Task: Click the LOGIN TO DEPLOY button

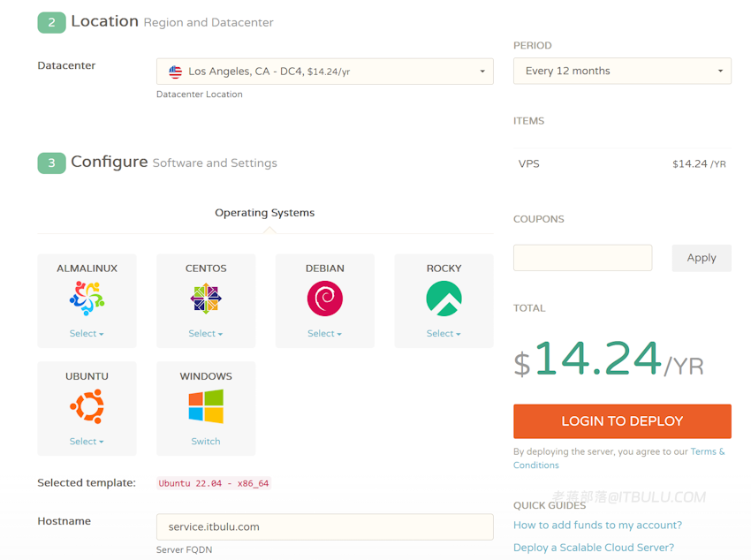Action: pyautogui.click(x=622, y=421)
